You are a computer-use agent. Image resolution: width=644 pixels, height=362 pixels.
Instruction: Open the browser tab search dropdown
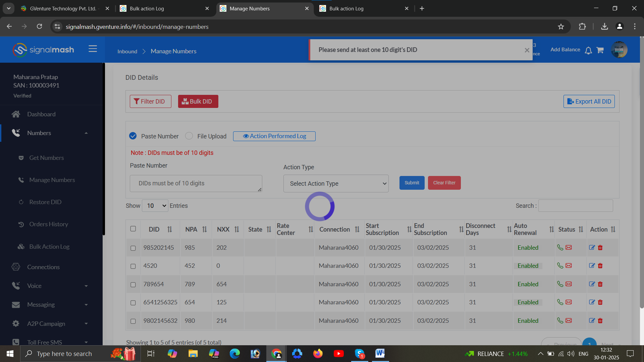coord(8,8)
